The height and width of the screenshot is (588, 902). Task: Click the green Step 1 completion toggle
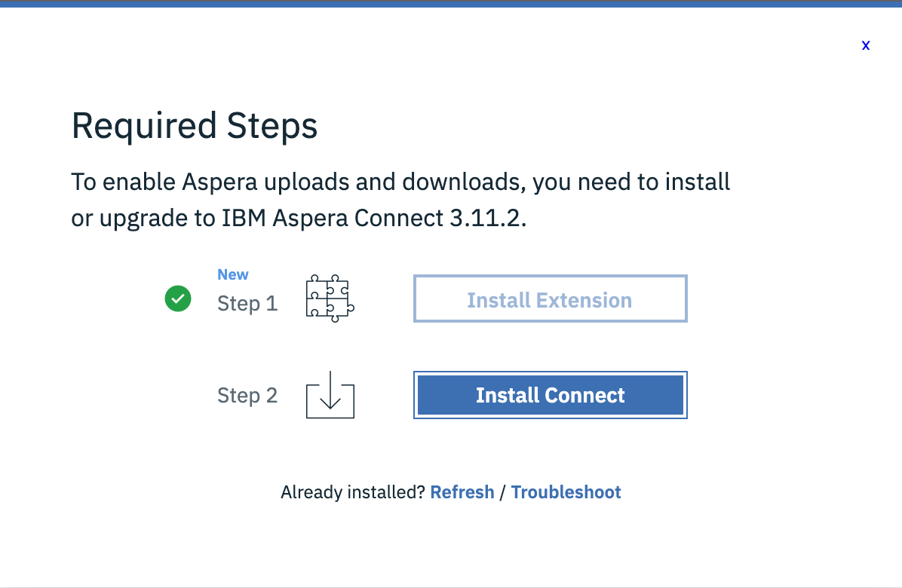pos(178,299)
